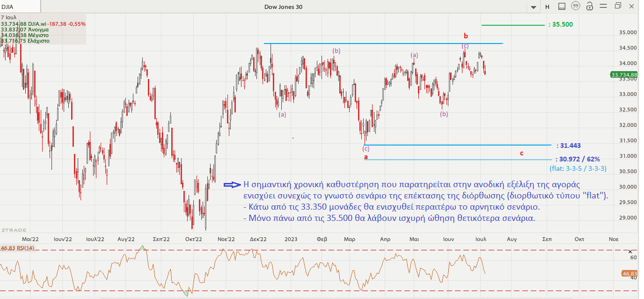Click the blue 31.443 support level label
The height and width of the screenshot is (299, 644).
569,146
